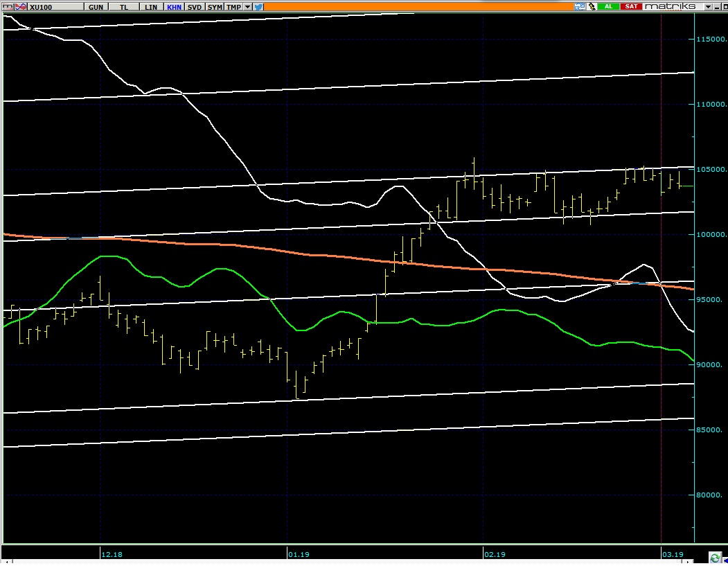Click the Twitter bird icon

point(258,6)
